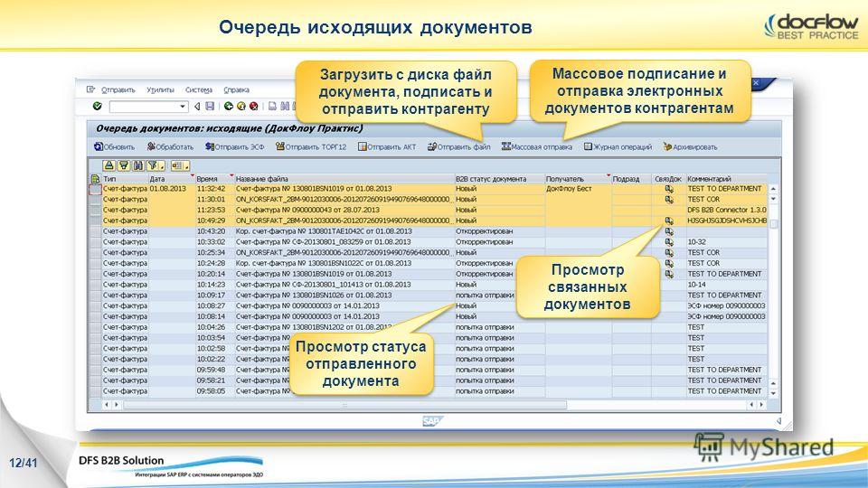Image resolution: width=868 pixels, height=488 pixels.
Task: Select row 11:23:53 with its row selector
Action: coord(95,210)
